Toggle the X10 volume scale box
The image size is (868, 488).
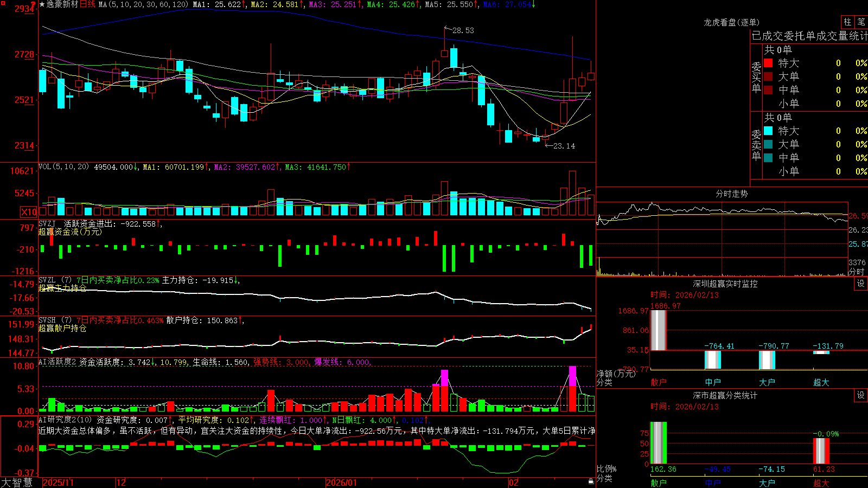[x=29, y=211]
